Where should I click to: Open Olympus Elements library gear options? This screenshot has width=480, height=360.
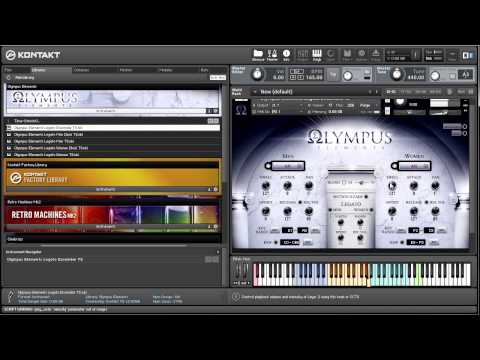point(215,111)
